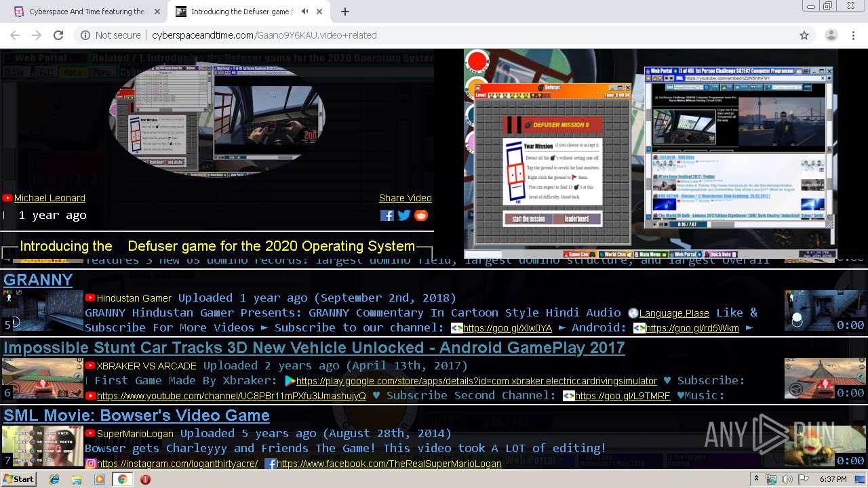The image size is (868, 488).
Task: Open the XBRAKER VS ARCADE channel link
Action: point(146,366)
